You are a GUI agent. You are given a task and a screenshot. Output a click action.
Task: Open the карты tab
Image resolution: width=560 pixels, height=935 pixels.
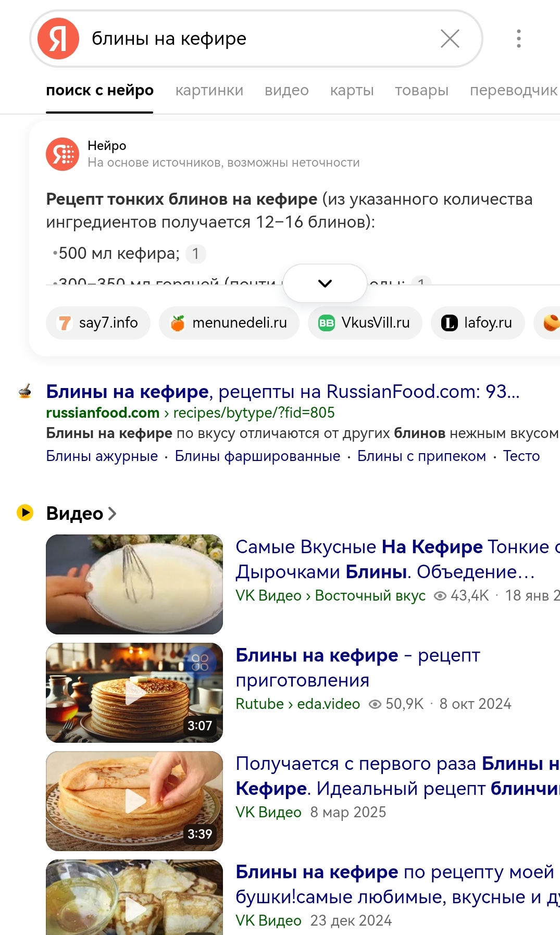pos(352,90)
